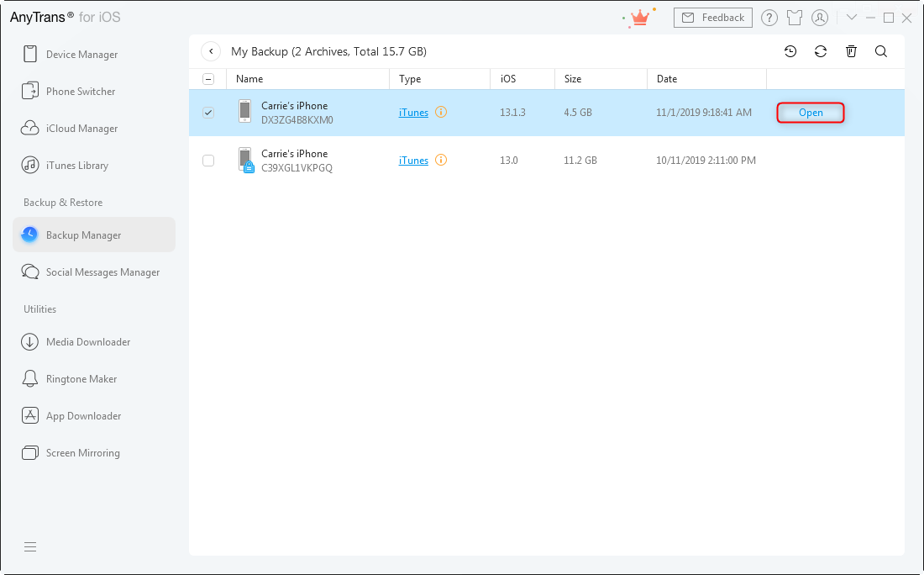Refresh the backup list
The height and width of the screenshot is (575, 924).
click(821, 51)
